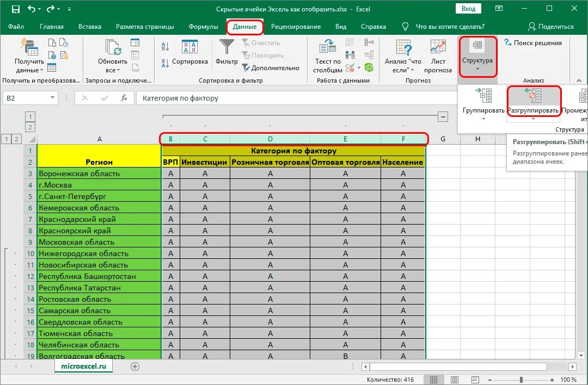Select column G header
The width and height of the screenshot is (588, 385).
click(443, 139)
